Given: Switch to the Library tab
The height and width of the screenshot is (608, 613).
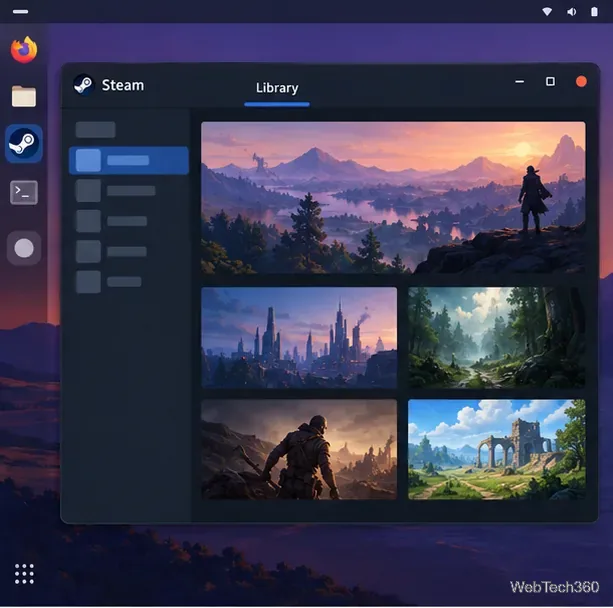Looking at the screenshot, I should click(x=277, y=88).
